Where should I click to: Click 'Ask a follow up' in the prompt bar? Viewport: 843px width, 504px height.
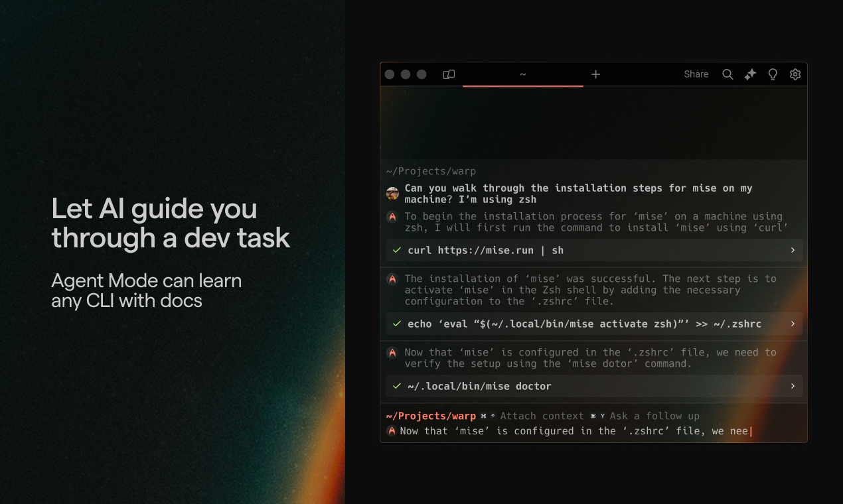(654, 416)
